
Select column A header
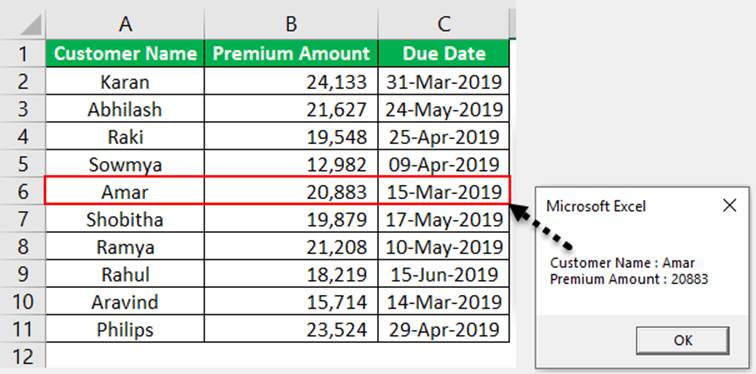click(125, 24)
